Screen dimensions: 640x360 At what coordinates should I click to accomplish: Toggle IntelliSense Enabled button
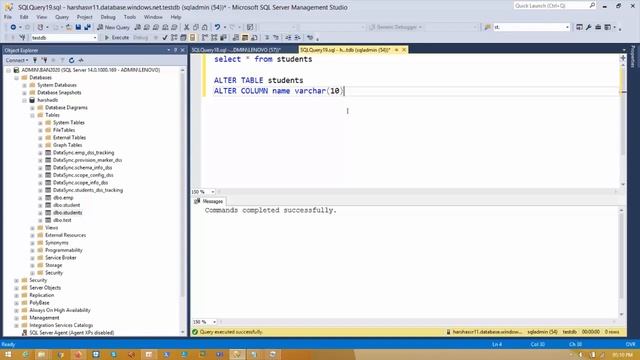pyautogui.click(x=192, y=38)
